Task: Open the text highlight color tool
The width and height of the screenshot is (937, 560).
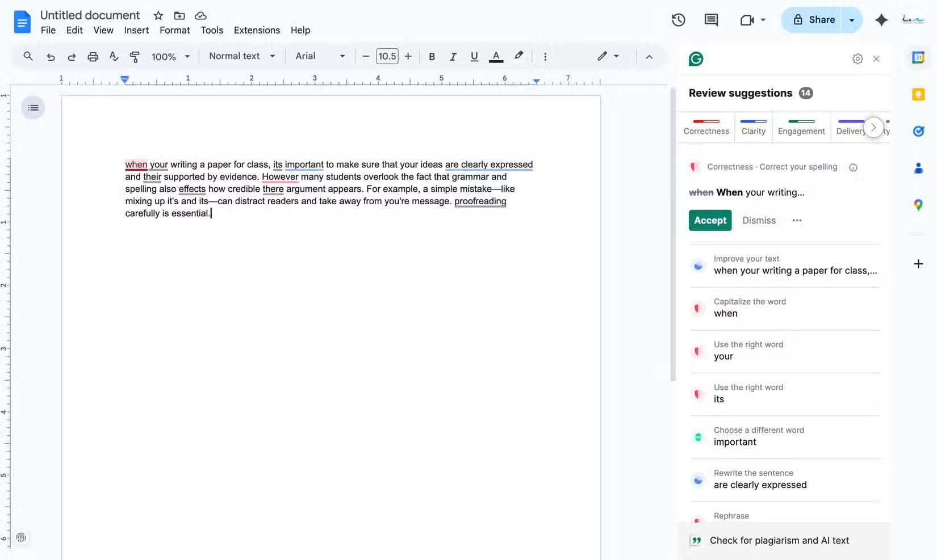Action: [x=518, y=56]
